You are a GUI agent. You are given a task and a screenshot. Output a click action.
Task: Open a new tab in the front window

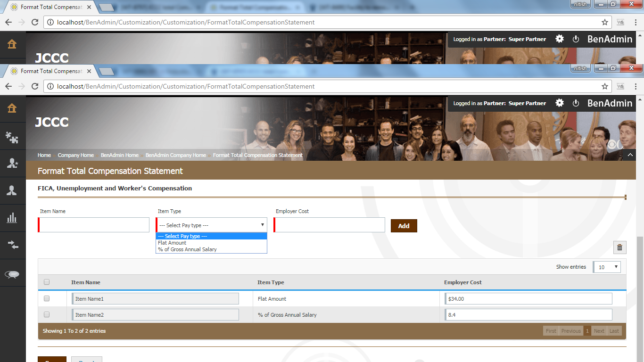pos(107,72)
